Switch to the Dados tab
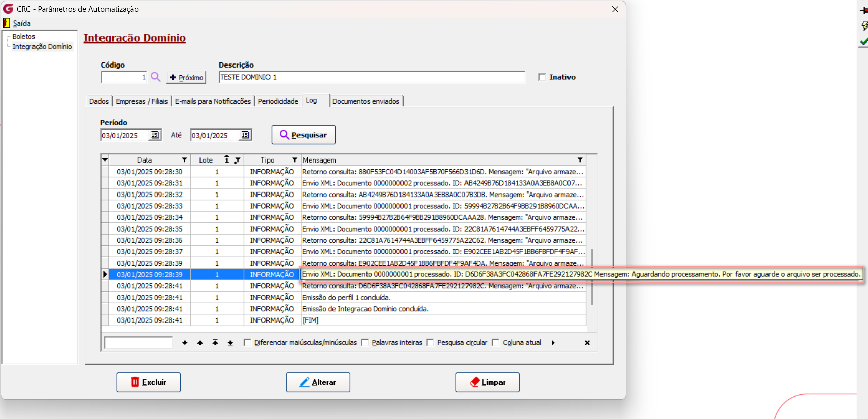Viewport: 868px width, 419px height. click(x=99, y=101)
